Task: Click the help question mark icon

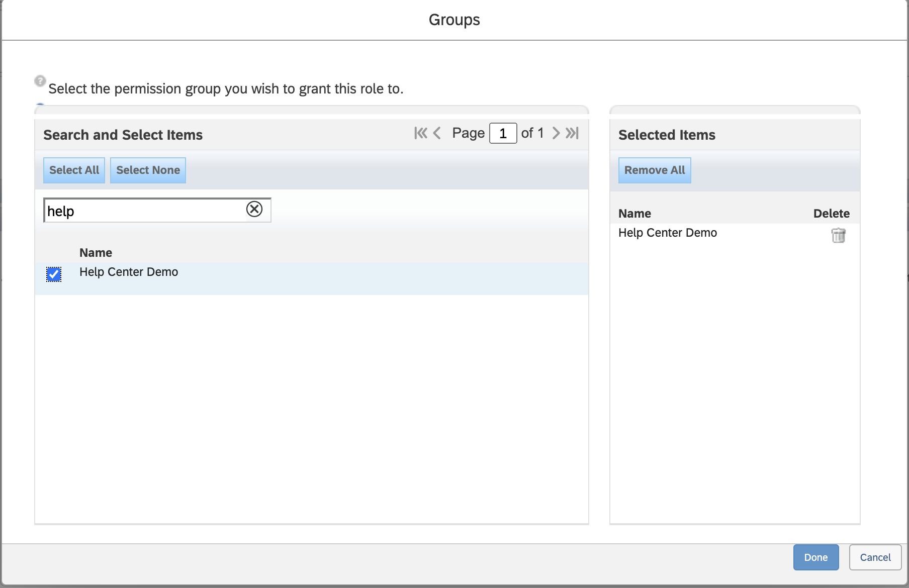Action: pyautogui.click(x=40, y=81)
